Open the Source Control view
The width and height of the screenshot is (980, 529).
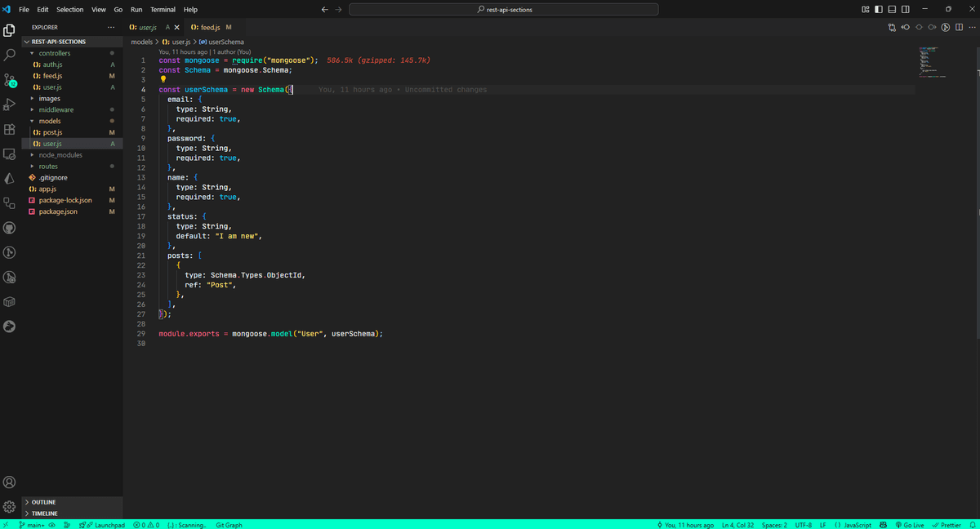pos(10,80)
